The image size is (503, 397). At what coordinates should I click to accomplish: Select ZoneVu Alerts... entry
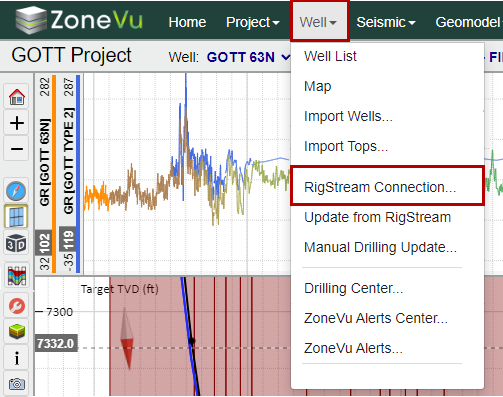[x=353, y=348]
